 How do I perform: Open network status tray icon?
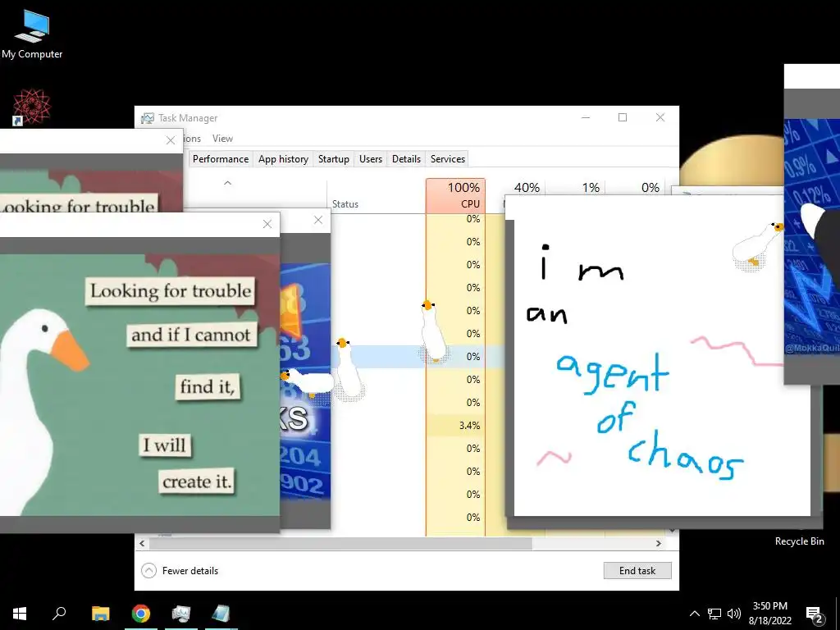tap(714, 614)
